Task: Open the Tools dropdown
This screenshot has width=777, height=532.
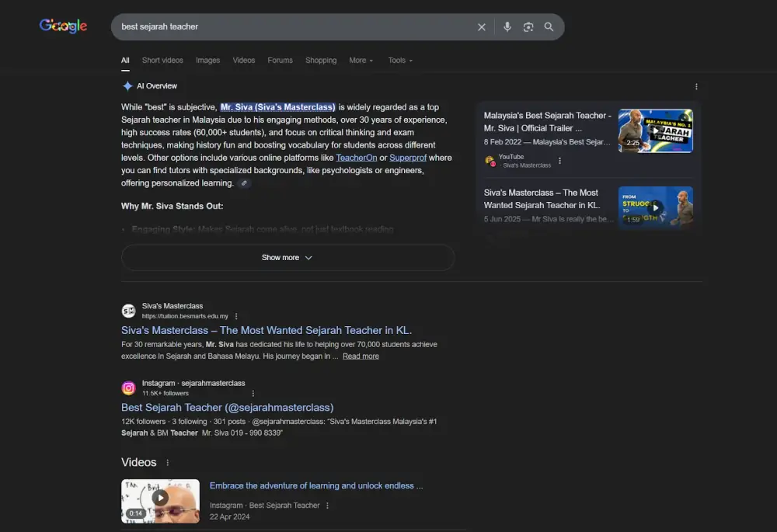Action: pyautogui.click(x=400, y=61)
